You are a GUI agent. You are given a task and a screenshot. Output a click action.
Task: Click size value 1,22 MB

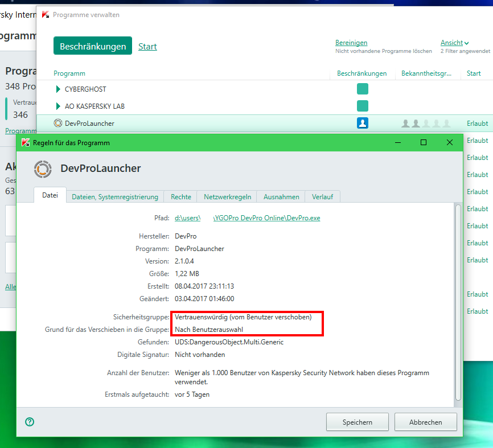coord(187,273)
